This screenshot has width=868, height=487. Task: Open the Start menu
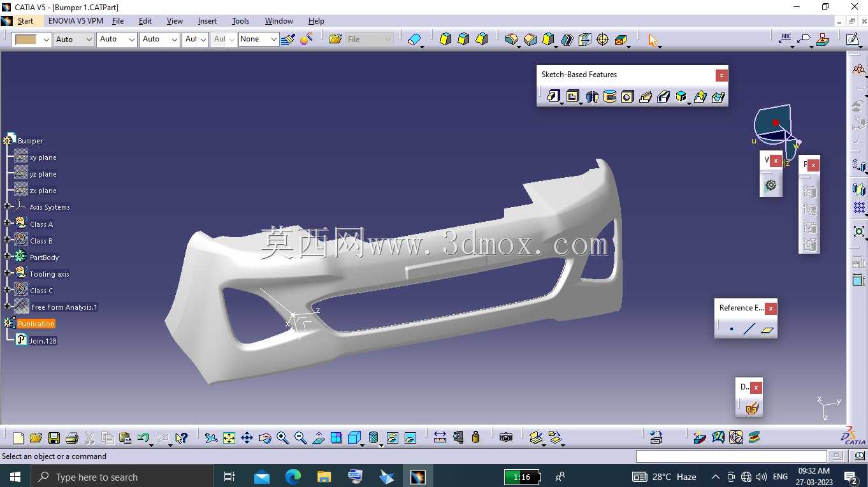(25, 21)
